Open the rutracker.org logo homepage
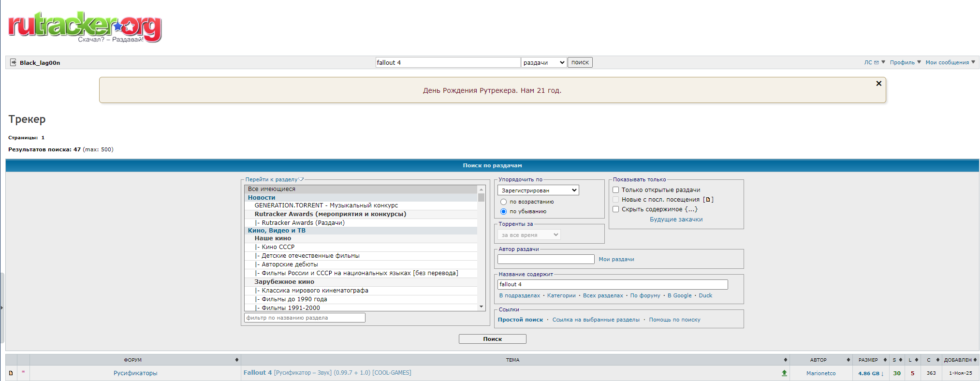Viewport: 980px width, 381px height. (x=85, y=27)
